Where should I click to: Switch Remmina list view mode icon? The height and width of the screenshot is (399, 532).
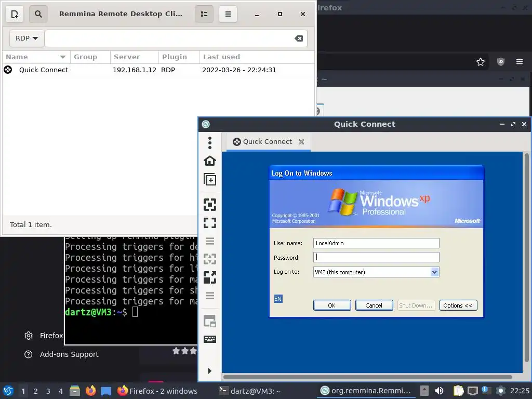[x=204, y=14]
